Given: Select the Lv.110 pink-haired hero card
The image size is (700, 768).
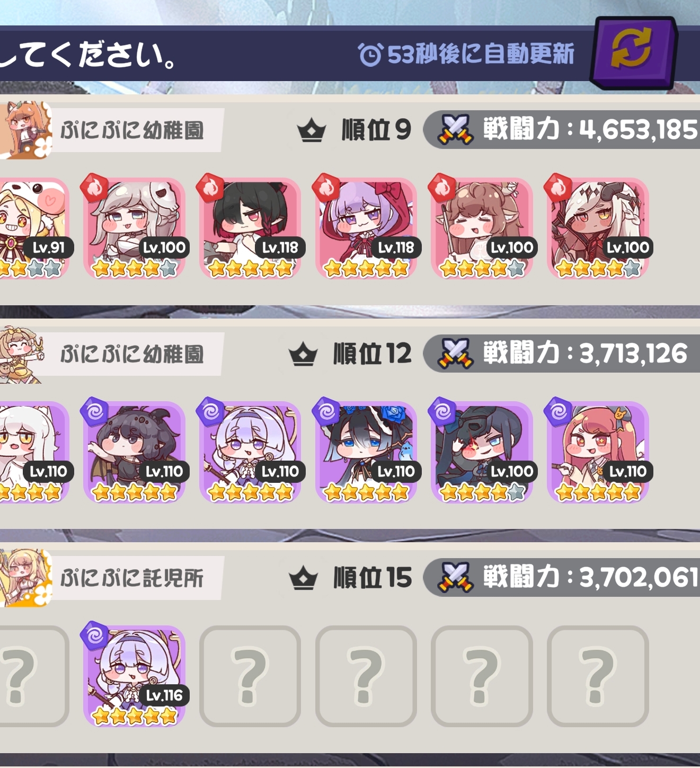Looking at the screenshot, I should tap(598, 452).
